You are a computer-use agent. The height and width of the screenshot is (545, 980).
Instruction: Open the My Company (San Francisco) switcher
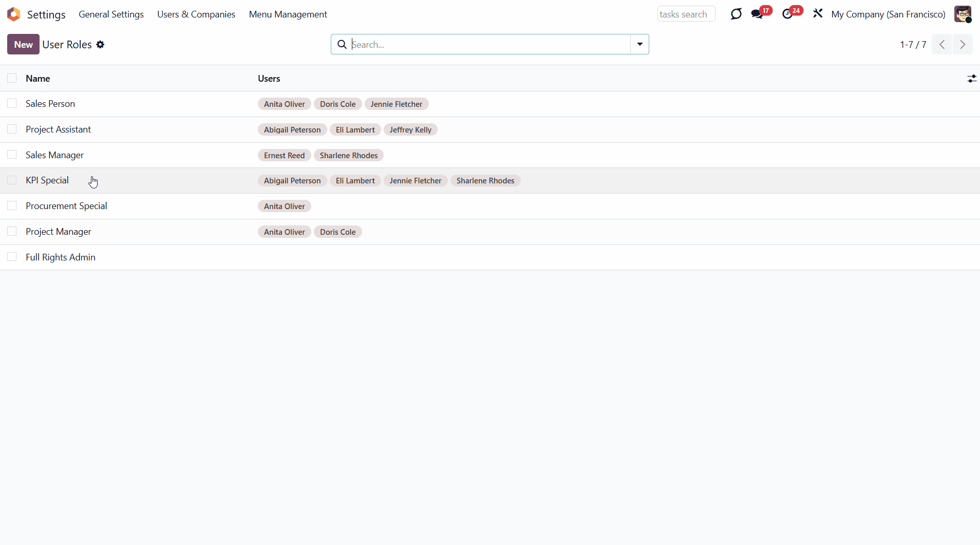tap(888, 14)
